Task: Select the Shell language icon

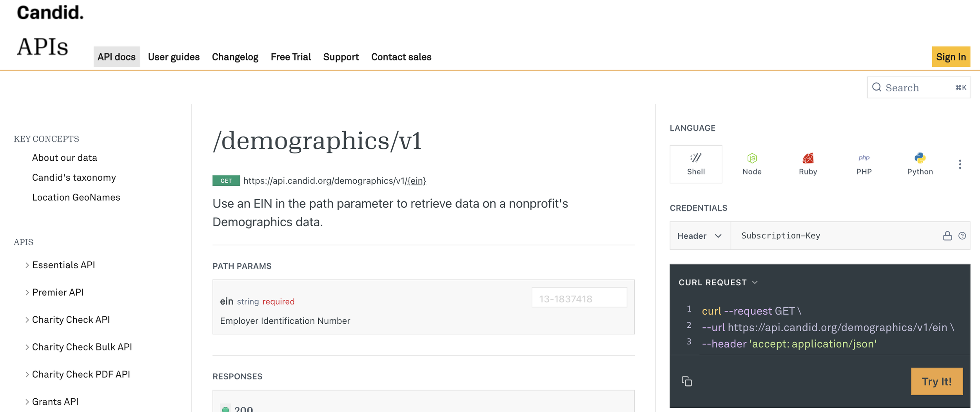Action: coord(696,164)
